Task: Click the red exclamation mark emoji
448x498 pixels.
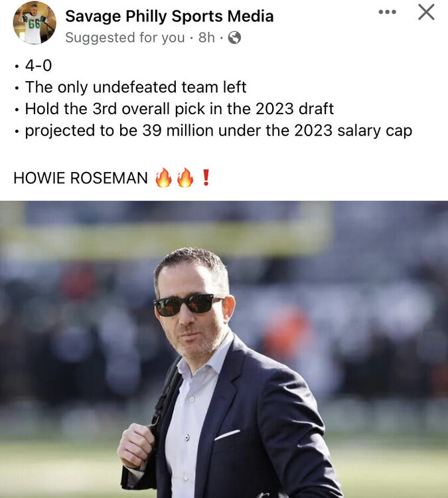Action: pos(206,177)
